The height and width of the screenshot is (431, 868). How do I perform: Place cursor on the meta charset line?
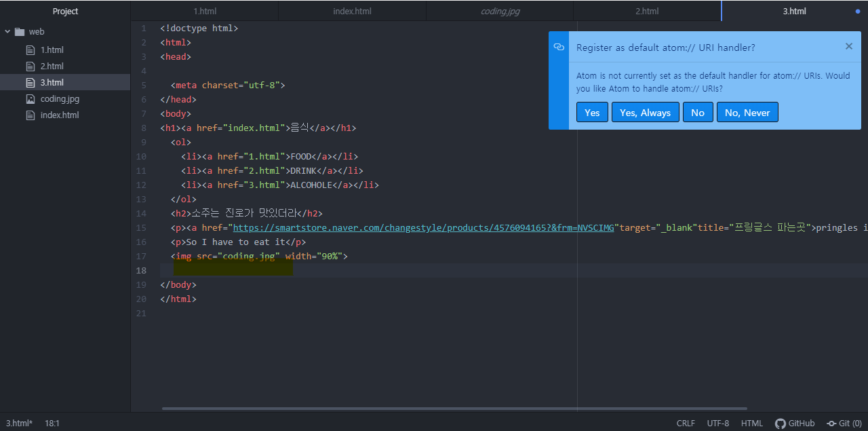coord(228,86)
